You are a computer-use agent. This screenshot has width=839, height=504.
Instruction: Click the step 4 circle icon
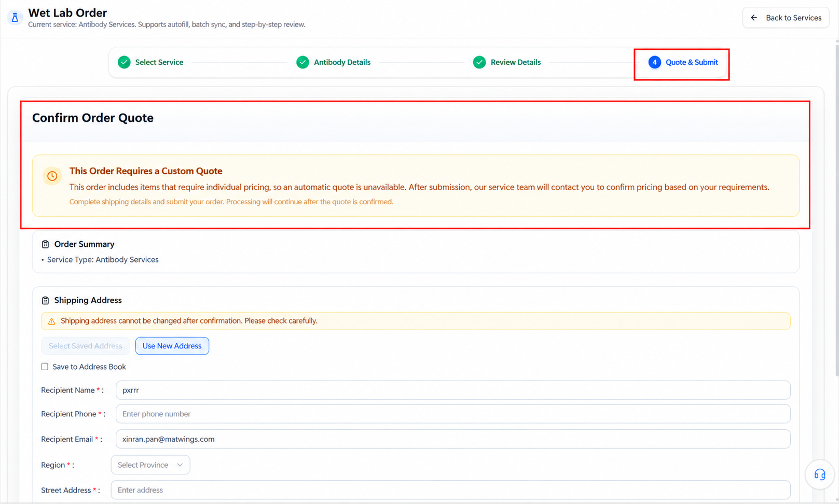(655, 62)
